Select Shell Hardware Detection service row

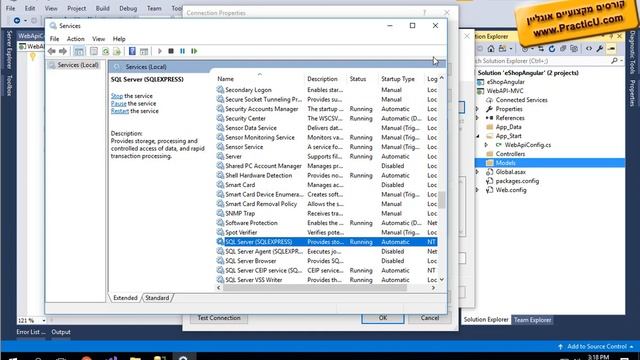pos(327,176)
